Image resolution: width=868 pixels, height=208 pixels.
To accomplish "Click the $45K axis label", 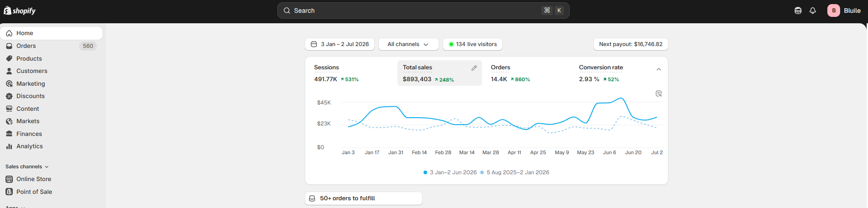I will (x=324, y=103).
